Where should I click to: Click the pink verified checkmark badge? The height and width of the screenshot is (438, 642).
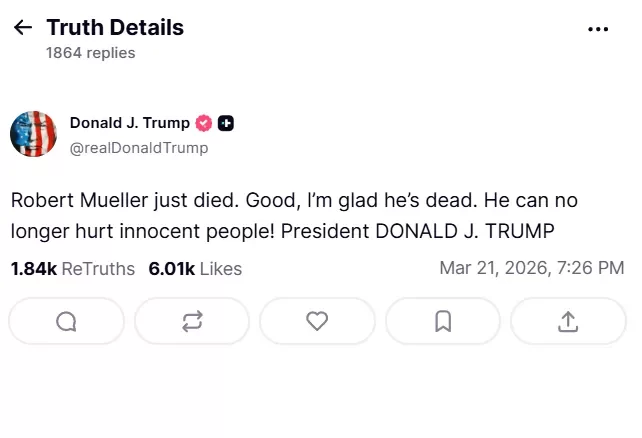coord(204,123)
